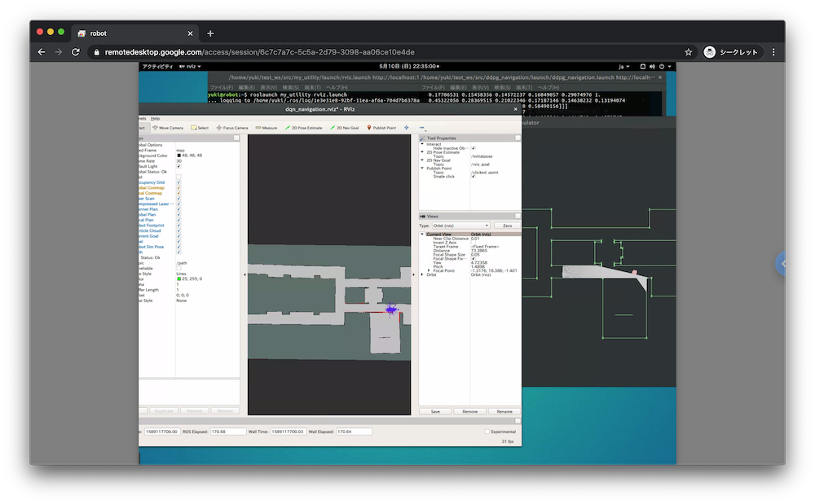Uncheck the Single click option
The height and width of the screenshot is (504, 815).
(474, 177)
